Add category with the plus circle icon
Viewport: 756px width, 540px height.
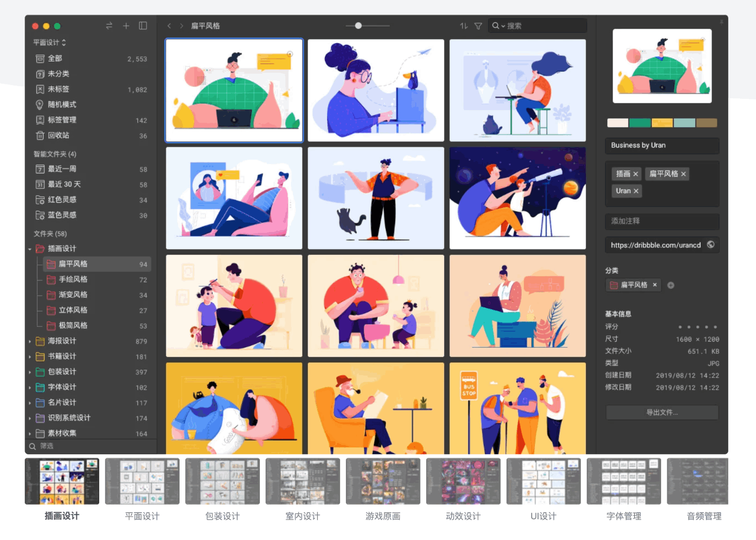[670, 285]
